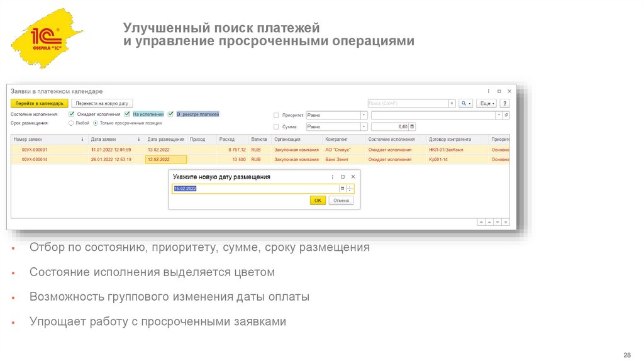Viewport: 644px width, 361px height.
Task: Select row 00УХ-000014
Action: pyautogui.click(x=260, y=159)
